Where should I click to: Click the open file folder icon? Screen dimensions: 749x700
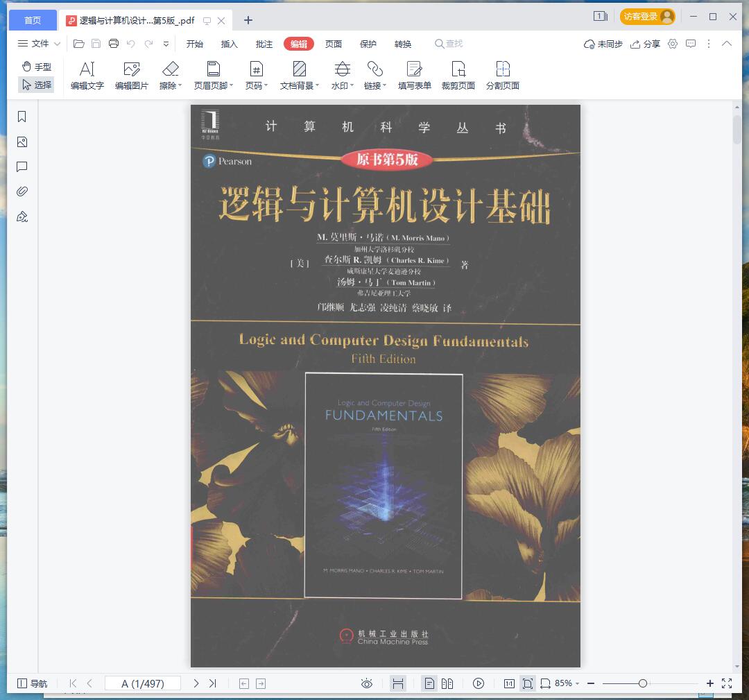(x=79, y=44)
